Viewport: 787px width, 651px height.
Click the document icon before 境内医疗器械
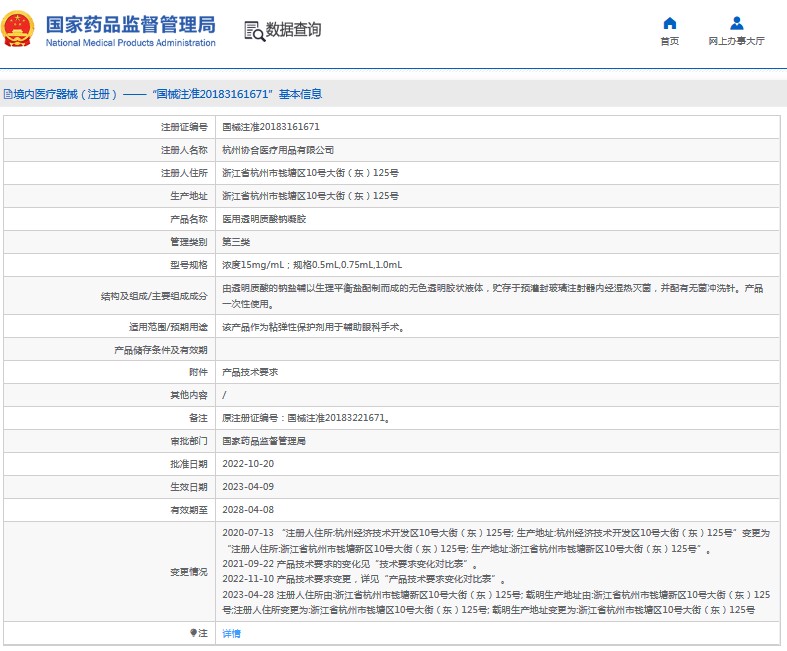(7, 94)
